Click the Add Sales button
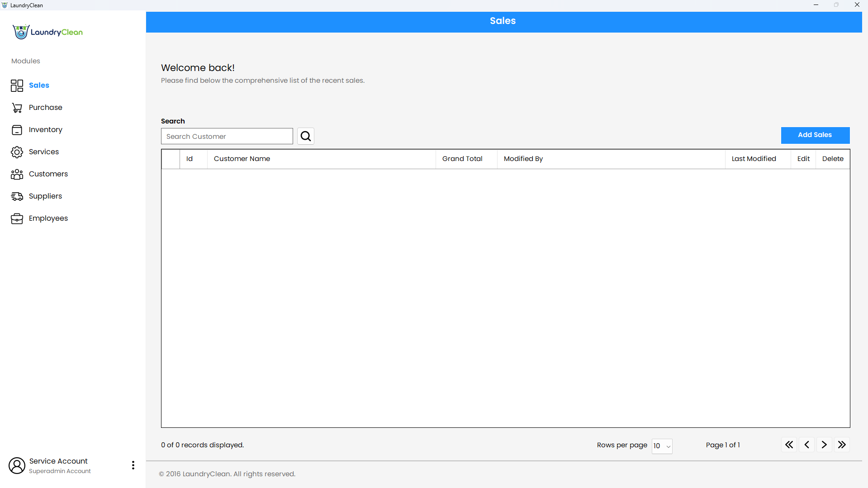This screenshot has height=488, width=868. tap(815, 135)
